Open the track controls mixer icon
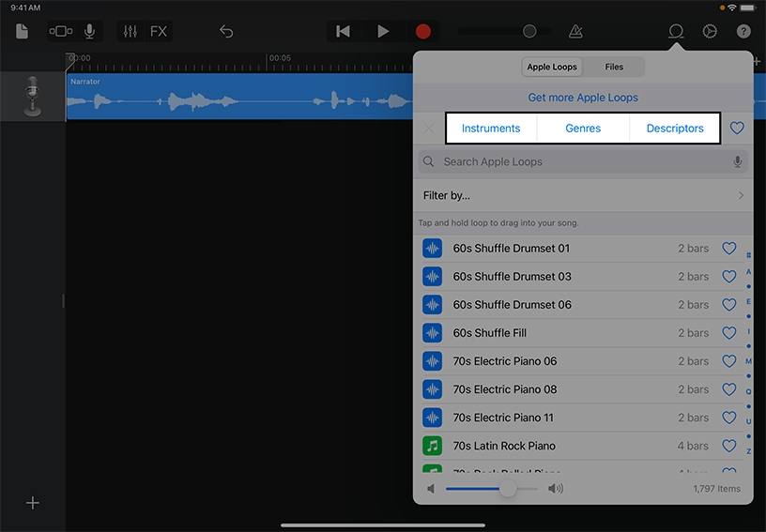 [x=130, y=31]
